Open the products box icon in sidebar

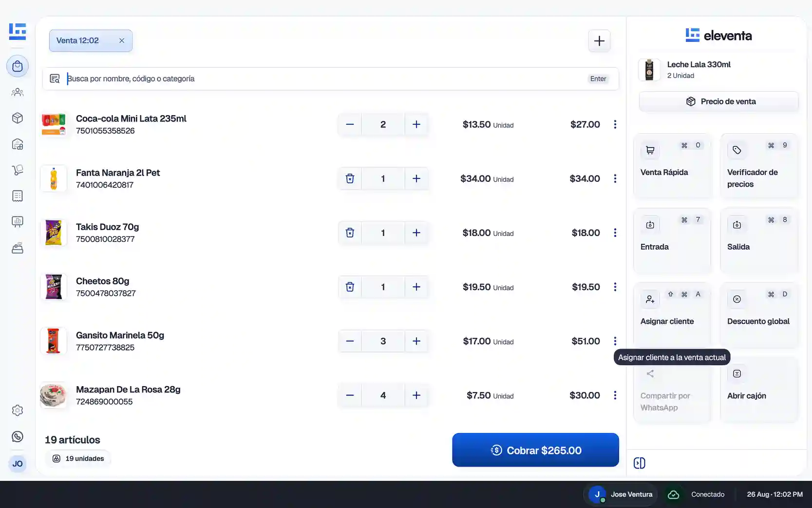tap(18, 118)
